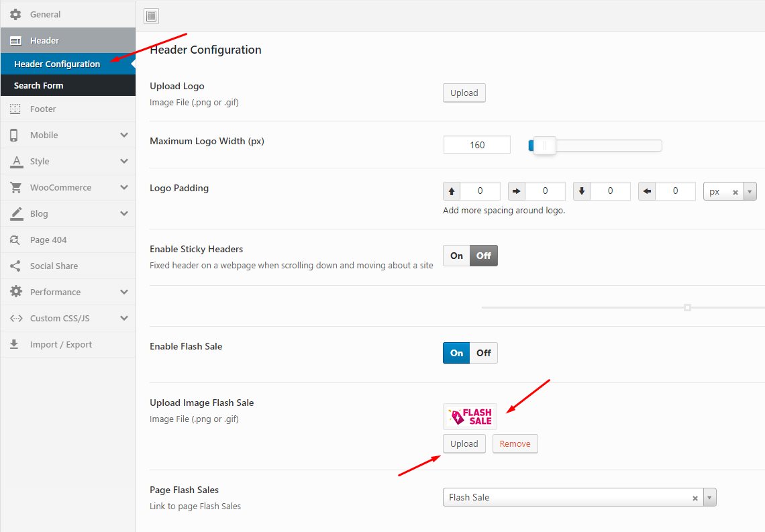Click the Maximum Logo Width value field
The image size is (765, 532).
click(x=476, y=145)
